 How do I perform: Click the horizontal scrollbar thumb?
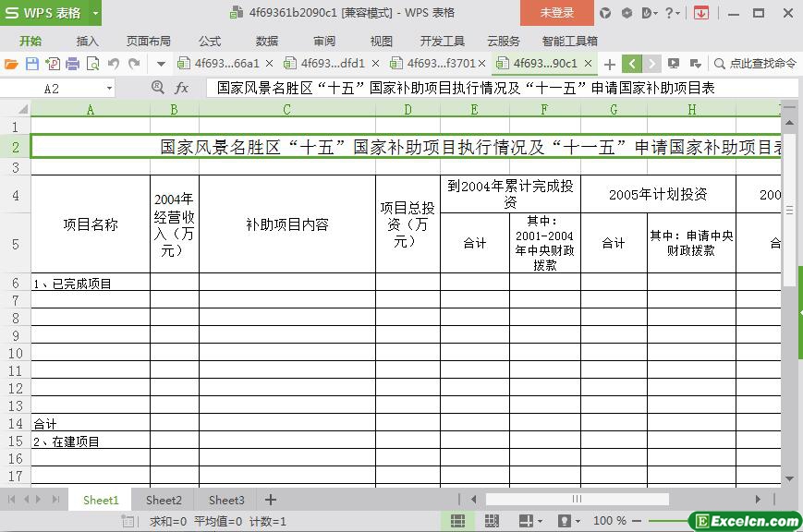(x=576, y=500)
